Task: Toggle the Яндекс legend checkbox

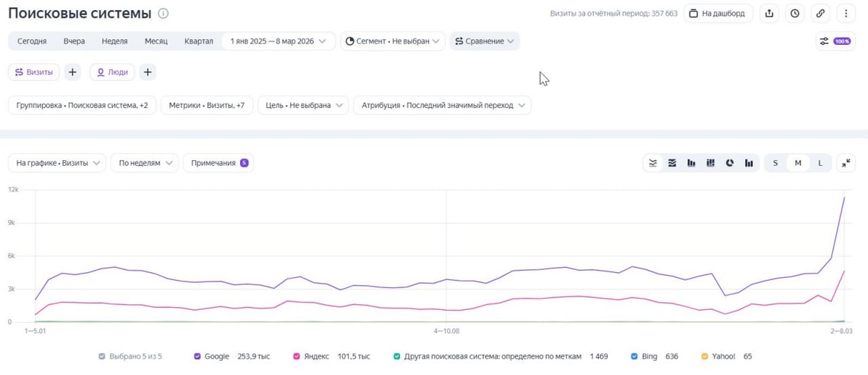Action: click(x=297, y=356)
